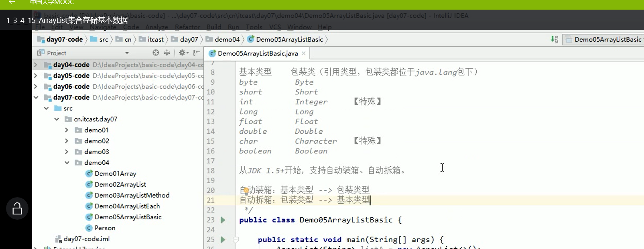Open the Demo05ArrayListBasic run configuration dropdown
The image size is (644, 249).
[x=603, y=39]
